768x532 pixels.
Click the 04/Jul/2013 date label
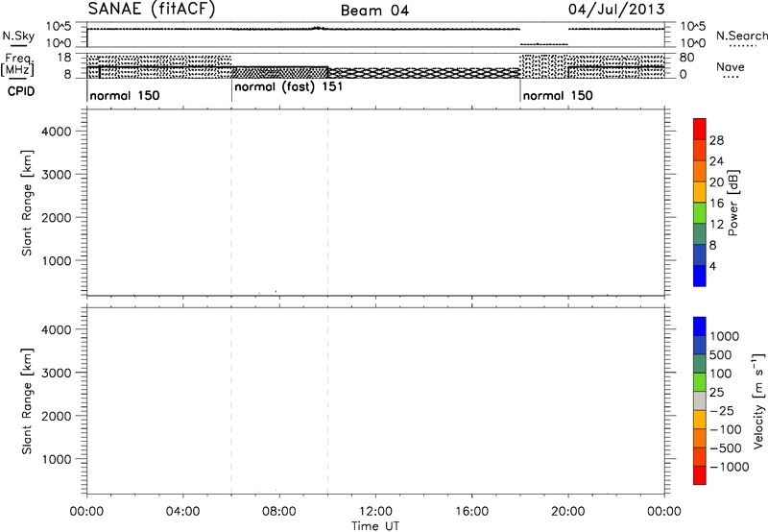pyautogui.click(x=616, y=10)
